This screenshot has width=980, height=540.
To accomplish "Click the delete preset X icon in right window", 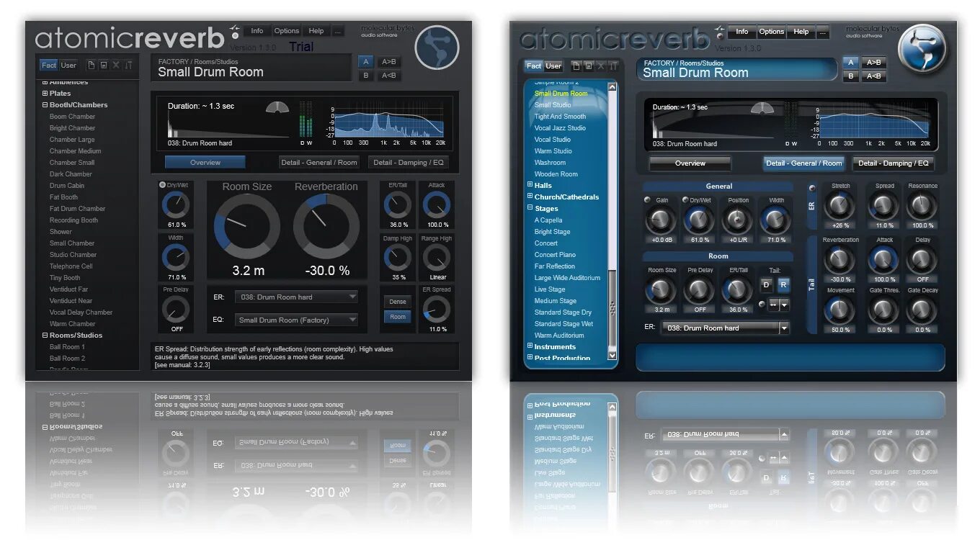I will [x=600, y=66].
